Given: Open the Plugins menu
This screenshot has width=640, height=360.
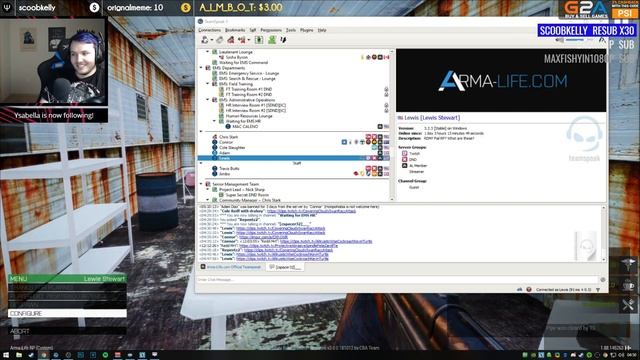Looking at the screenshot, I should (307, 30).
